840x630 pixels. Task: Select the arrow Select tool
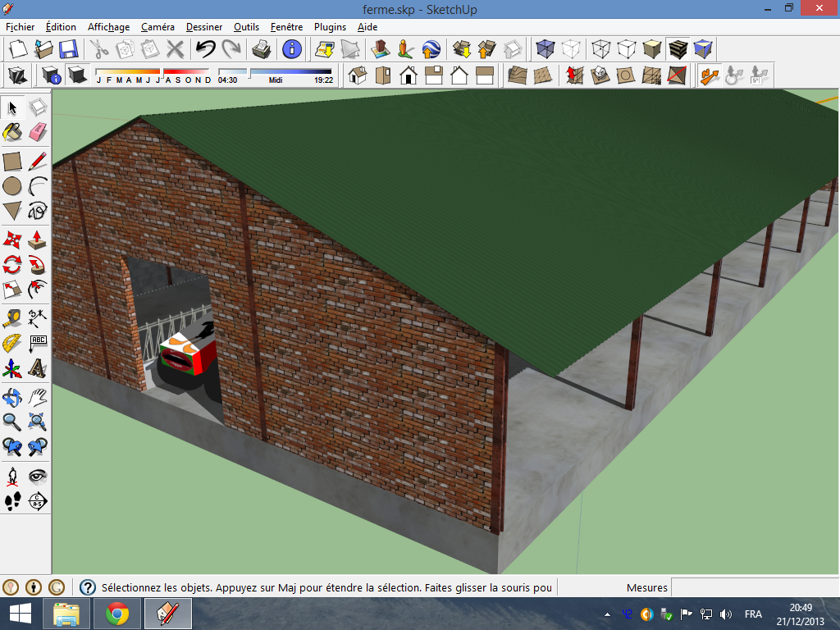pyautogui.click(x=12, y=107)
